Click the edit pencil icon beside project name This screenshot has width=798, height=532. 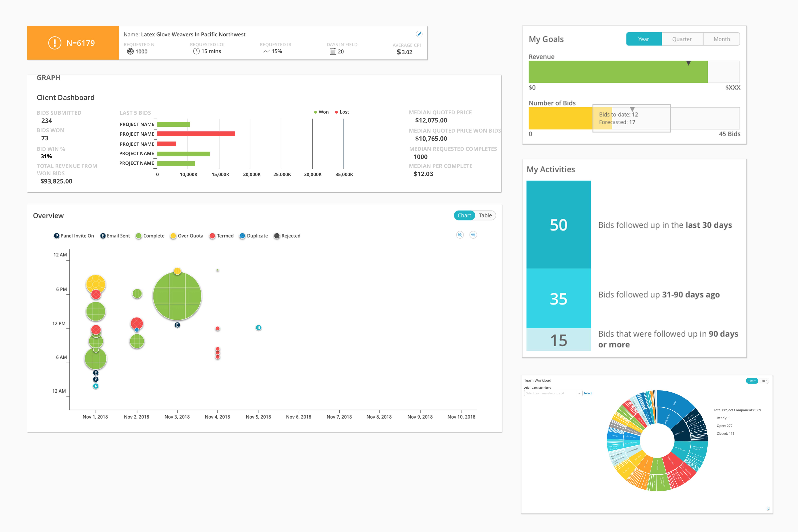coord(419,34)
